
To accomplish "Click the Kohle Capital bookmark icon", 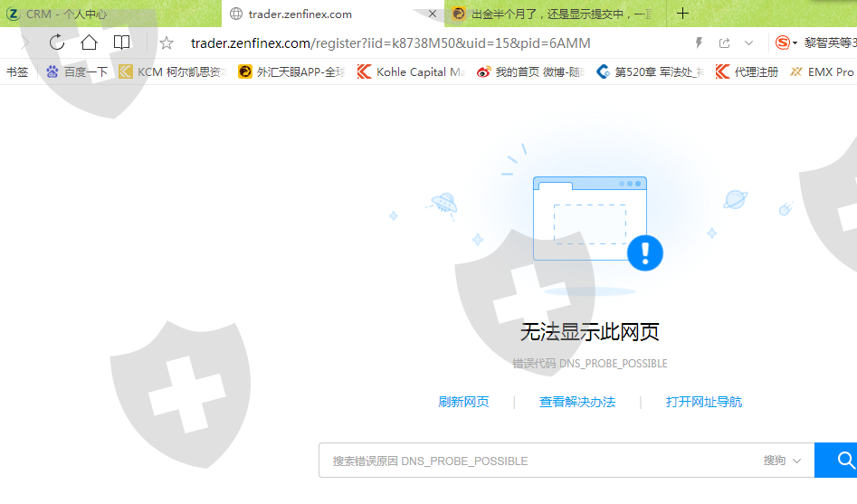I will 364,71.
